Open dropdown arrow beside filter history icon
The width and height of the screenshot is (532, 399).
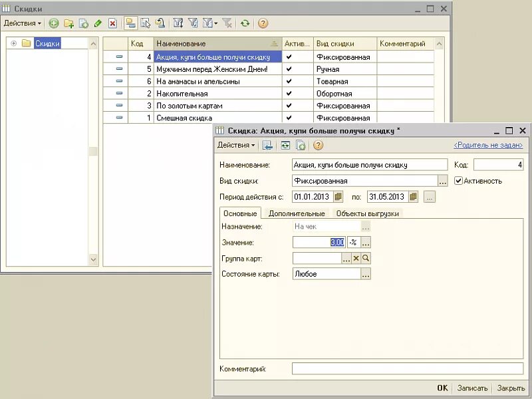(x=215, y=23)
